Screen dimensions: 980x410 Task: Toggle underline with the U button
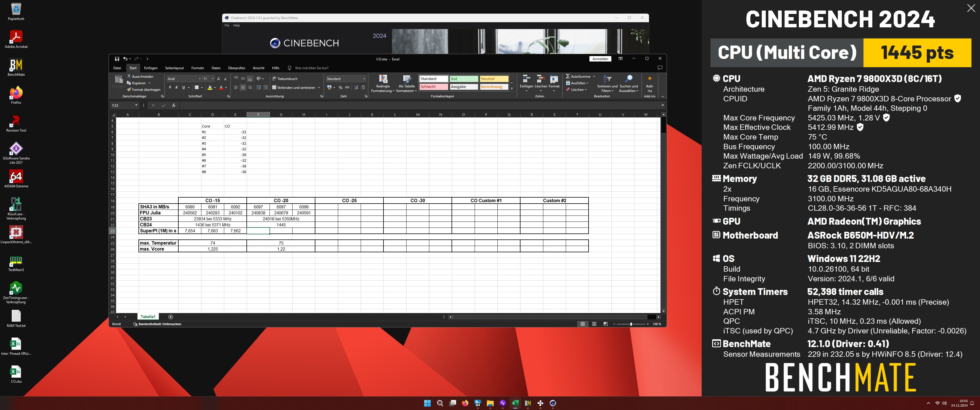point(183,87)
